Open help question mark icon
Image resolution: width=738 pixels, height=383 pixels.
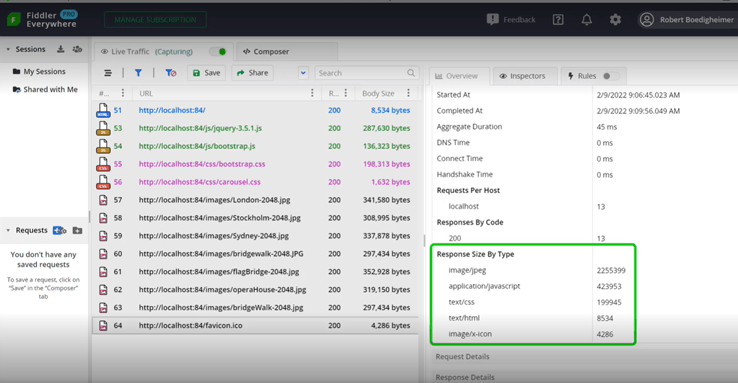[558, 20]
